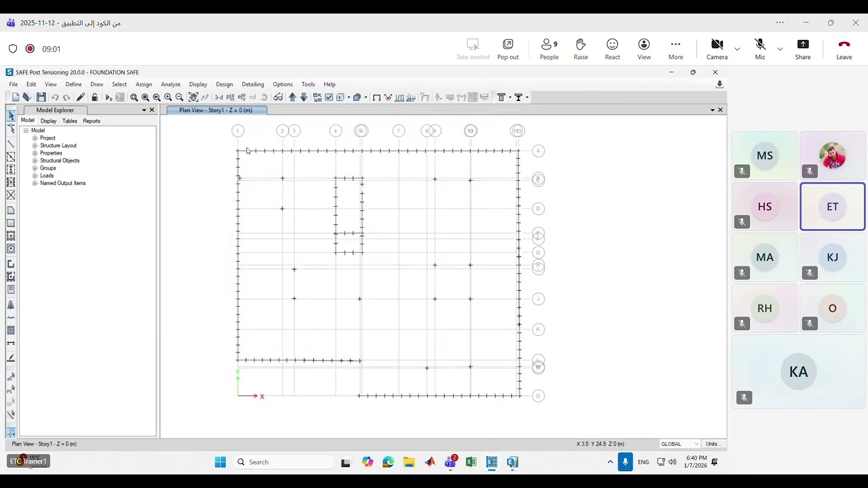The width and height of the screenshot is (868, 488).
Task: Toggle the camera on in Teams
Action: pos(717,49)
